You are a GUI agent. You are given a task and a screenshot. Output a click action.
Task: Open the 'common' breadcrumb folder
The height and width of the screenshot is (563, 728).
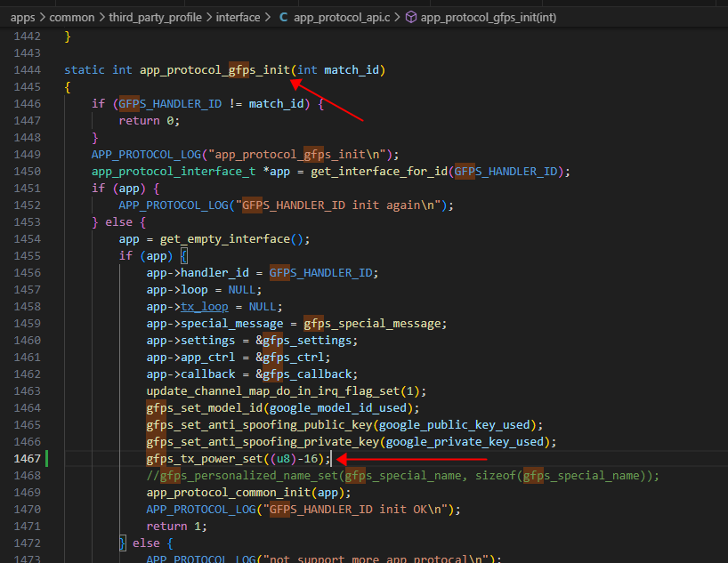point(72,18)
